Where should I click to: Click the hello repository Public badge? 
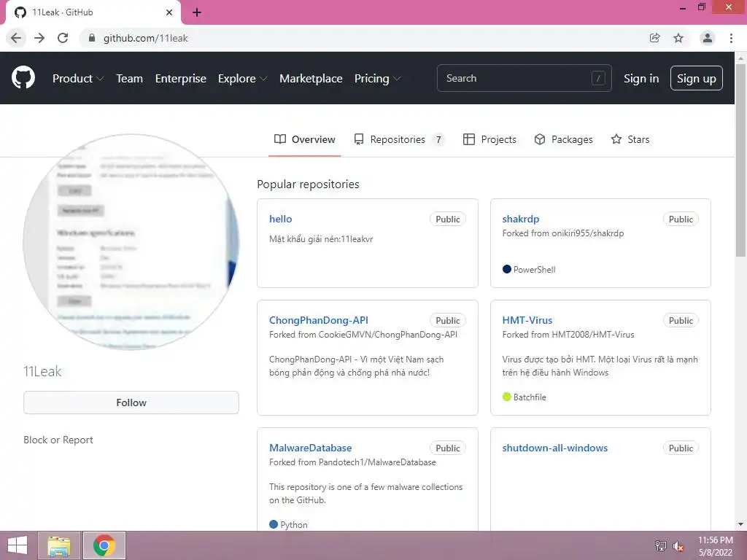[447, 219]
